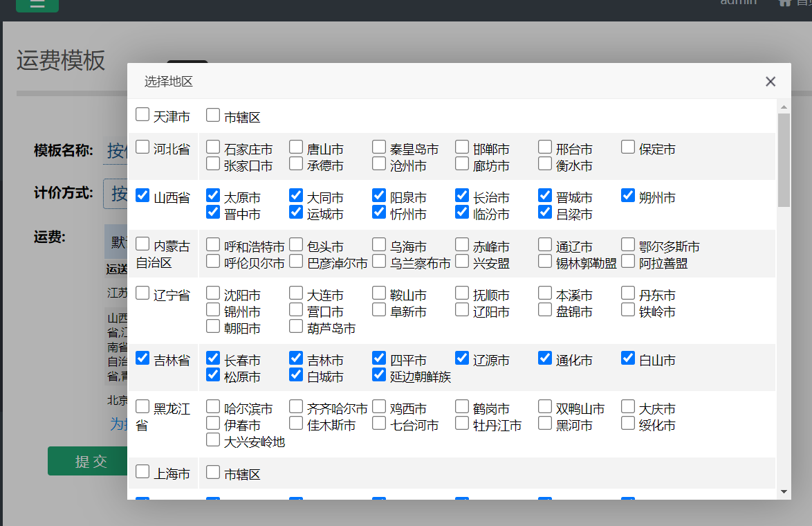Check the 秦皇岛市 checkbox

[379, 147]
